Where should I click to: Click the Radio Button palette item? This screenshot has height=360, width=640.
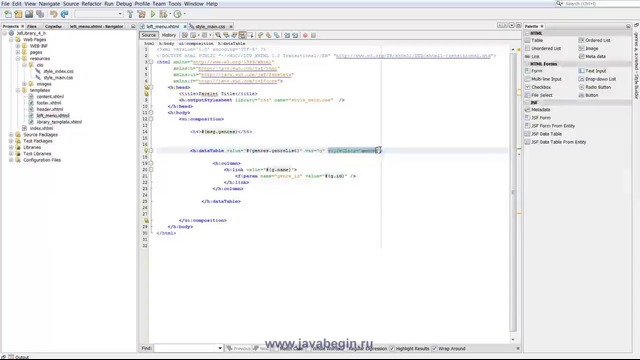(x=595, y=87)
